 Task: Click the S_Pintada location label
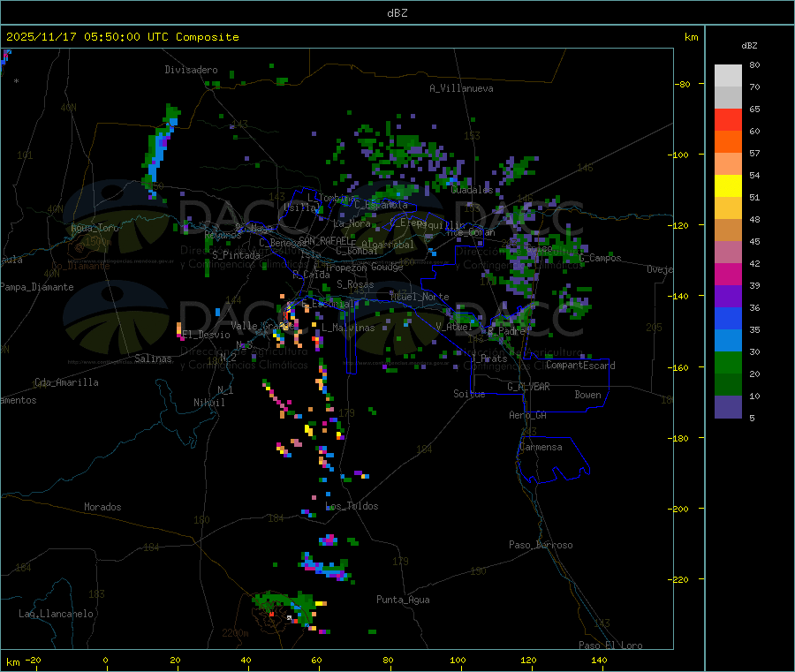pyautogui.click(x=236, y=255)
